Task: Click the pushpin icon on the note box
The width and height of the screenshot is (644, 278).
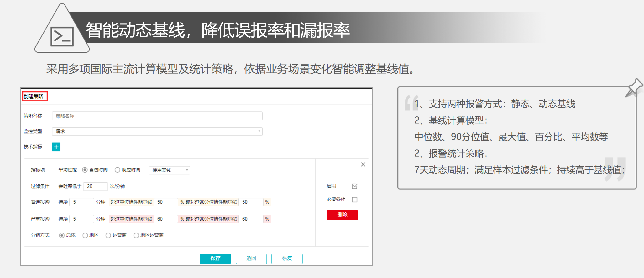Action: (634, 88)
